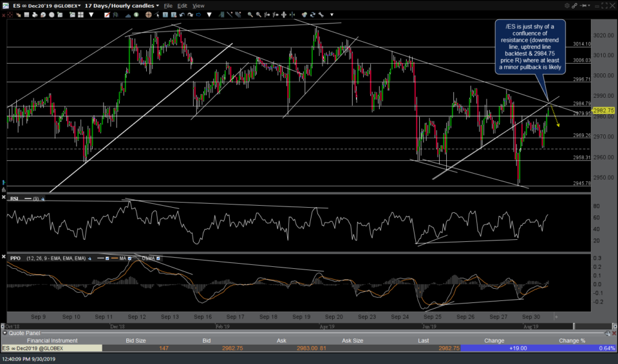Collapse the Quote Panel expander

coord(5,333)
